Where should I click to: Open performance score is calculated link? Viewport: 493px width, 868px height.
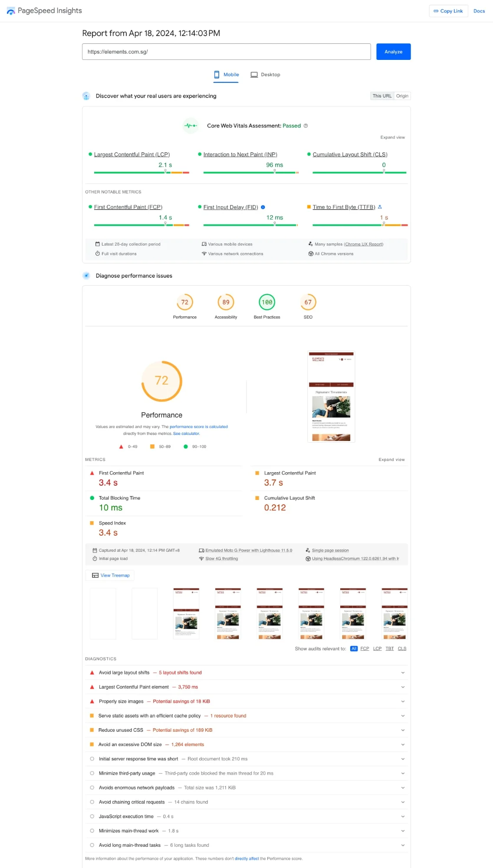pos(198,427)
